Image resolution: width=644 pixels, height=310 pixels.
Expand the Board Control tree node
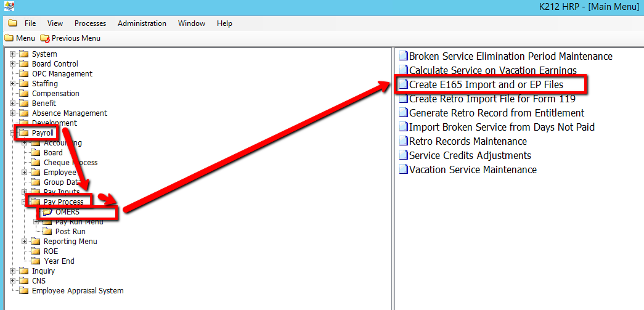tap(13, 64)
